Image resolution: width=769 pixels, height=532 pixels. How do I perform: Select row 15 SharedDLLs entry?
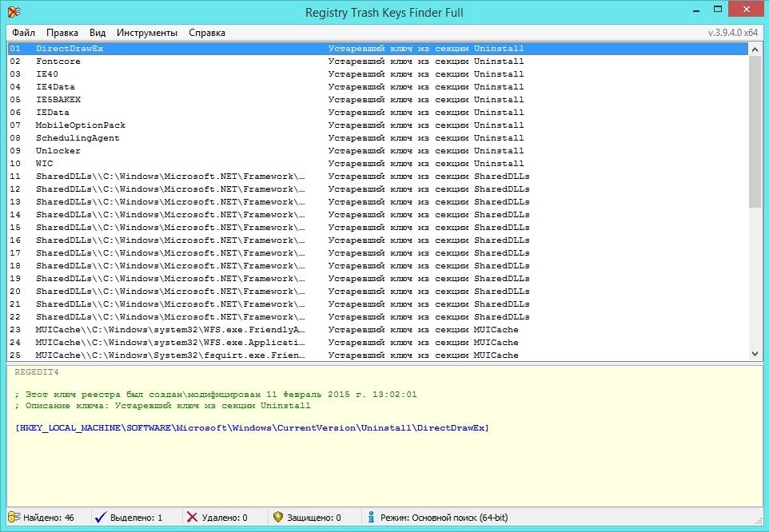(x=377, y=228)
